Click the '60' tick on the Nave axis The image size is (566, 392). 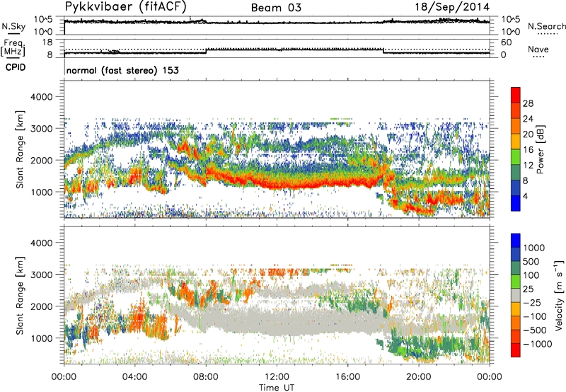point(506,42)
